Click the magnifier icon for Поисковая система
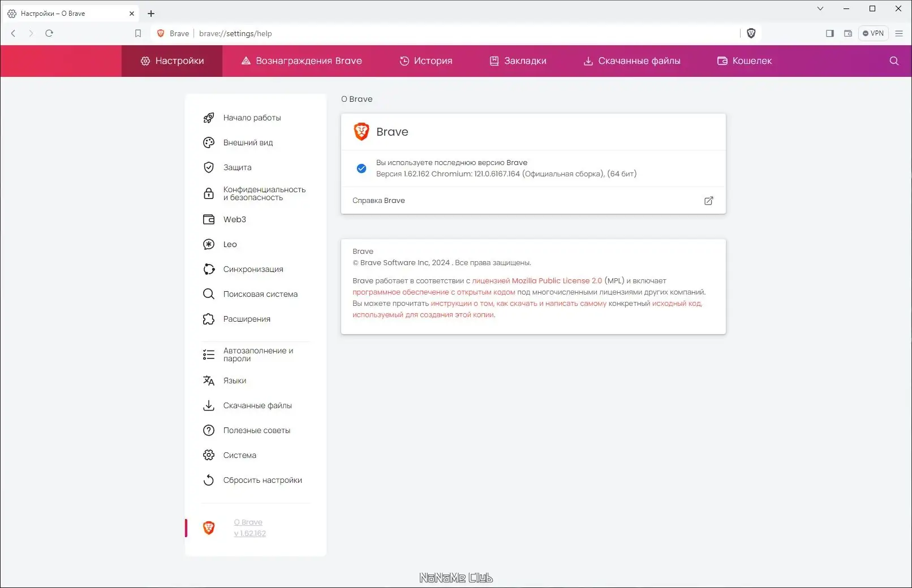912x588 pixels. click(209, 294)
